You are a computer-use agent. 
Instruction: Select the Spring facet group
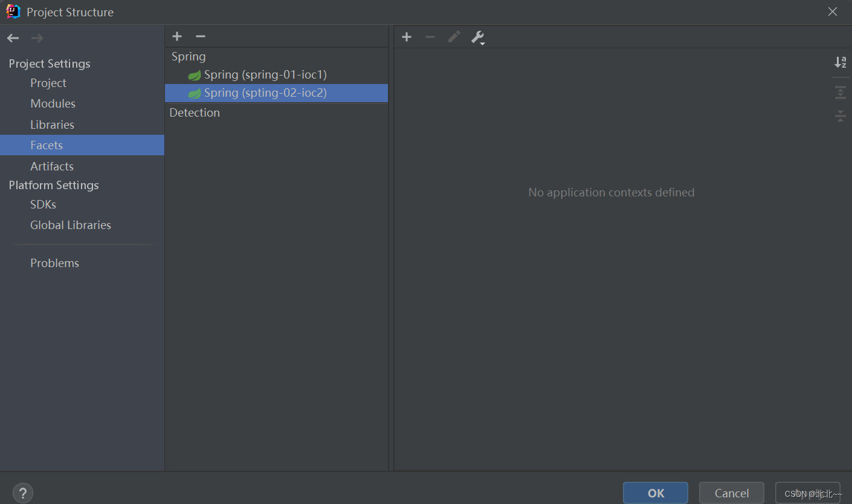pos(189,56)
